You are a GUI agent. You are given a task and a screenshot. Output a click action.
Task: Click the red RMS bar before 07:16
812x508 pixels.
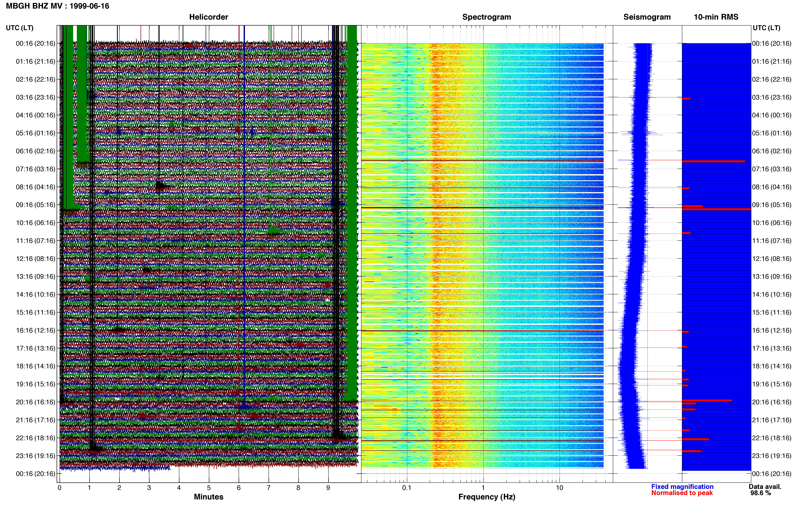[713, 162]
